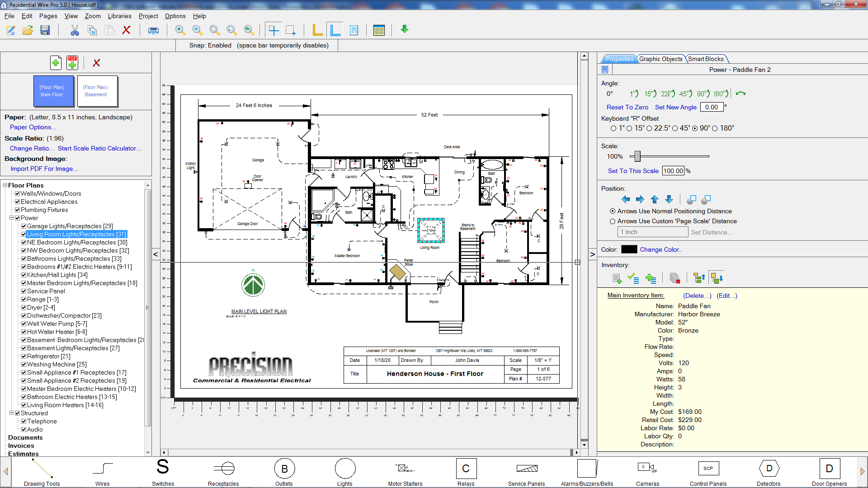Click the Zoom In magnifier icon

coord(180,30)
